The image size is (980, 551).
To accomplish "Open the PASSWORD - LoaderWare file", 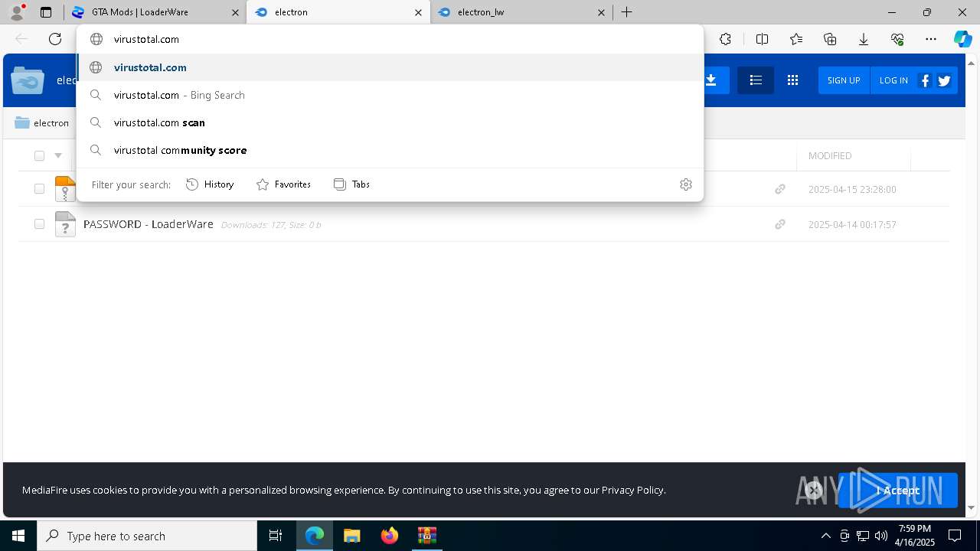I will 149,224.
